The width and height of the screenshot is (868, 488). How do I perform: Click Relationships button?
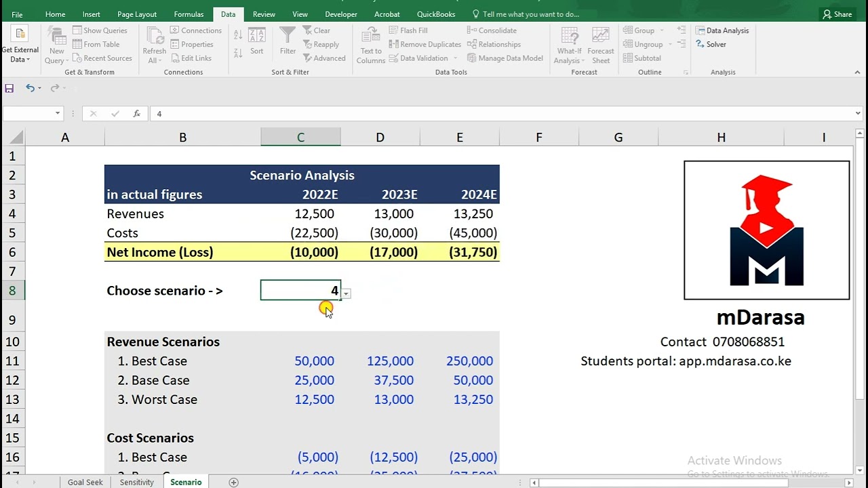(x=494, y=44)
